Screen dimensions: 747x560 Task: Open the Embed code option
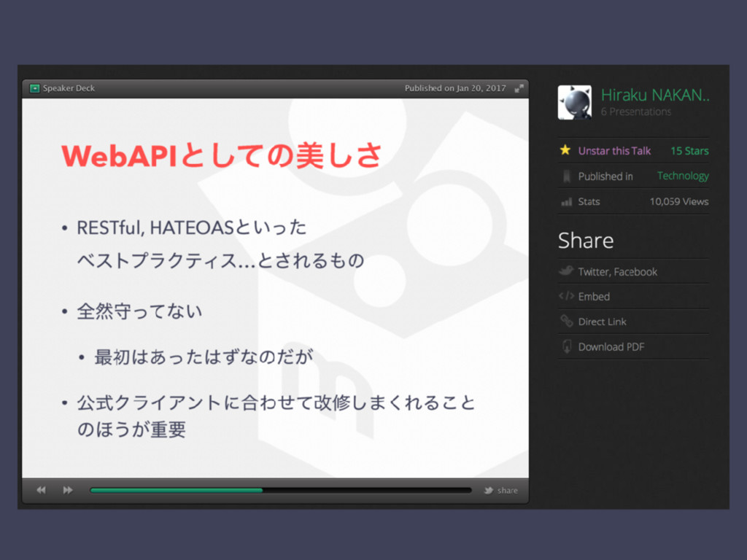594,297
